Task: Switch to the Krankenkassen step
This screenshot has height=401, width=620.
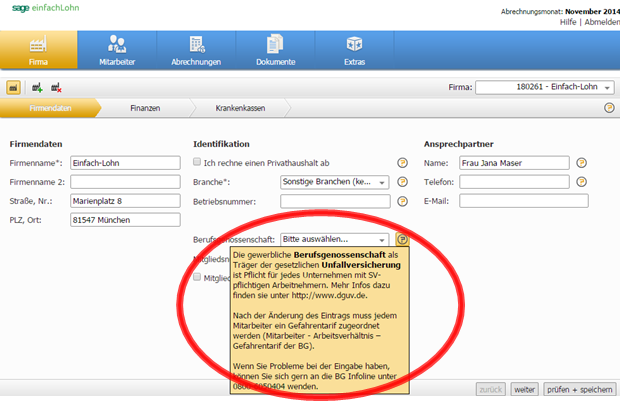Action: click(x=240, y=108)
